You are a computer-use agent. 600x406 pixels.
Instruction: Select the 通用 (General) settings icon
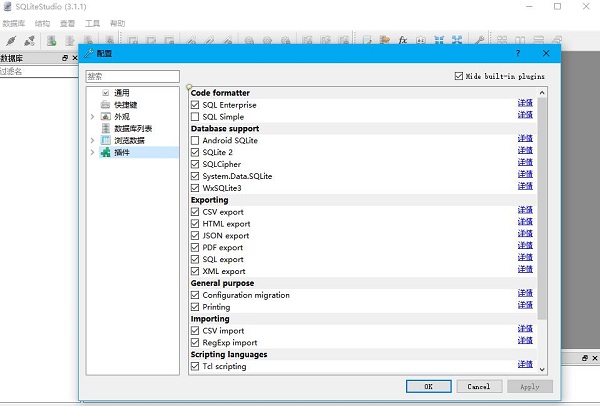(106, 93)
